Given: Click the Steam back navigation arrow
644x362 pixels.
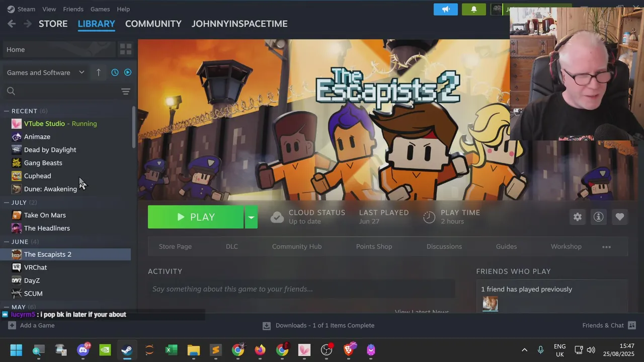Looking at the screenshot, I should tap(12, 24).
